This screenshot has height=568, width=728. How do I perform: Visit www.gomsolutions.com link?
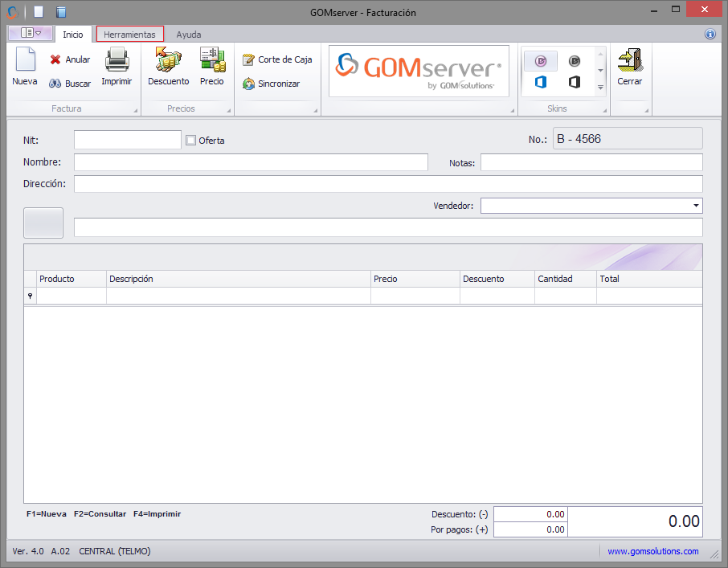[652, 551]
